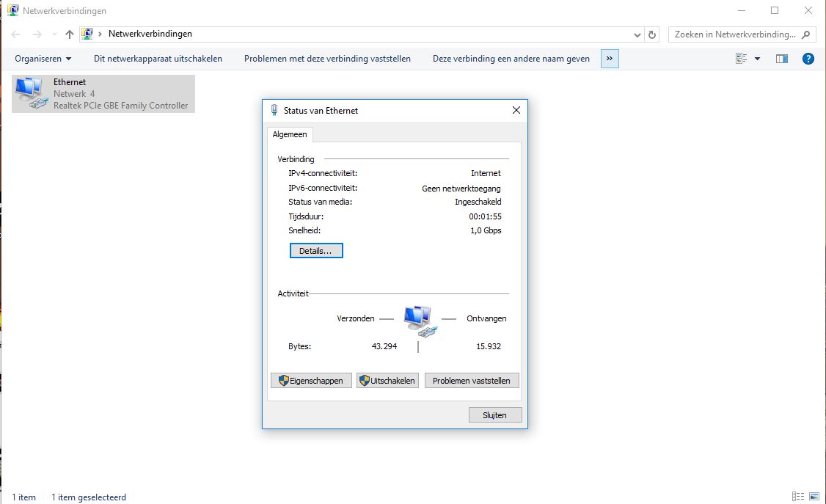Screen dimensions: 826x504
Task: Click the sent bytes value 43.294
Action: (384, 346)
